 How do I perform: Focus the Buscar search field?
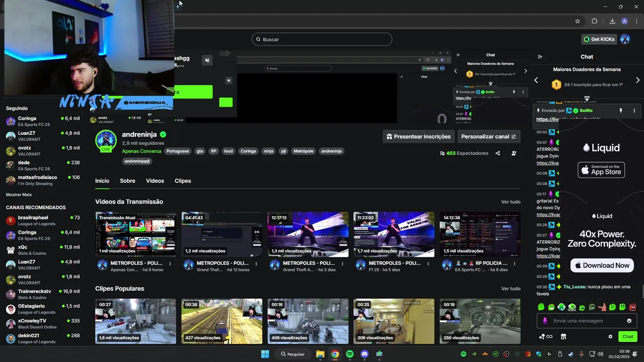tap(322, 39)
